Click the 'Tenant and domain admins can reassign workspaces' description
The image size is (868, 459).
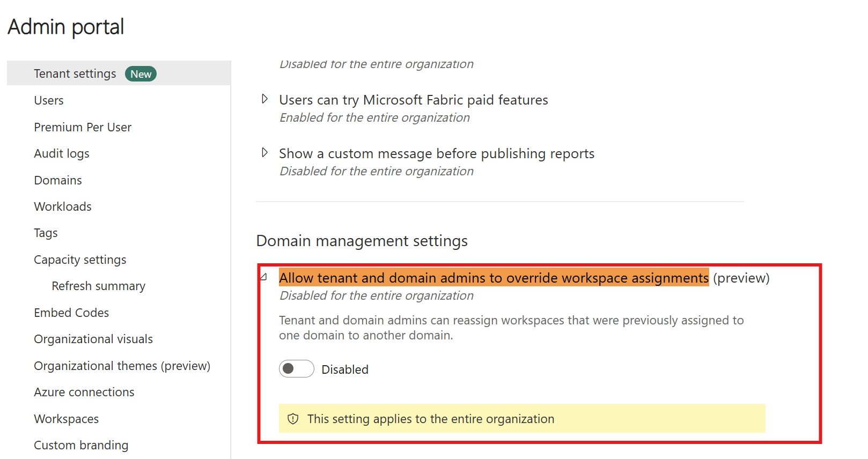coord(511,328)
